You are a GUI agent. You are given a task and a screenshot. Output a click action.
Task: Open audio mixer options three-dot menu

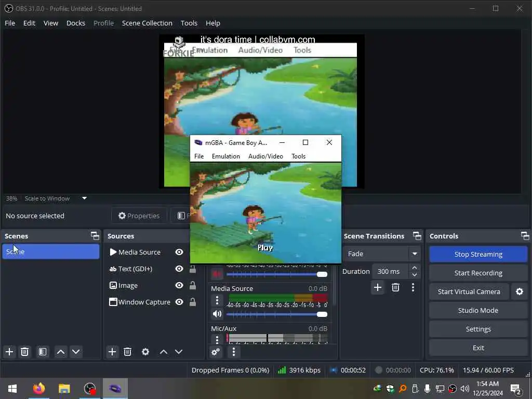point(233,352)
